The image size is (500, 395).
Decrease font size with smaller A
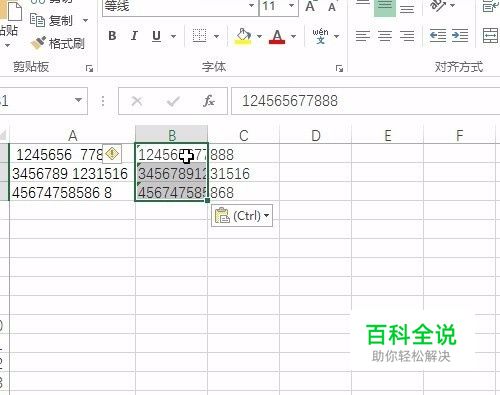pyautogui.click(x=332, y=6)
